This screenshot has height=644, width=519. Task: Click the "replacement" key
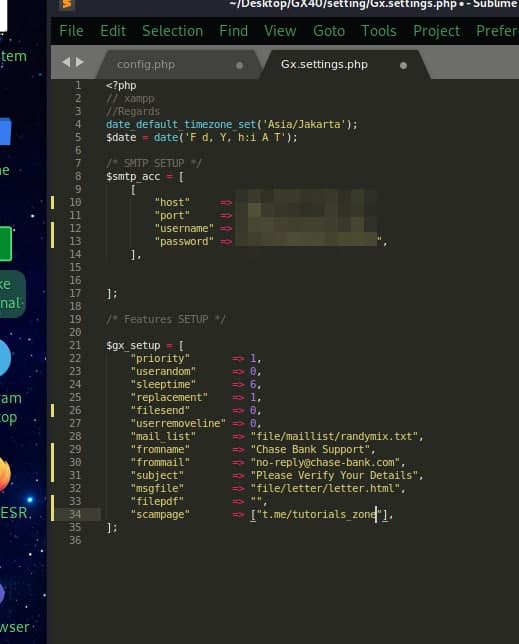(x=169, y=398)
